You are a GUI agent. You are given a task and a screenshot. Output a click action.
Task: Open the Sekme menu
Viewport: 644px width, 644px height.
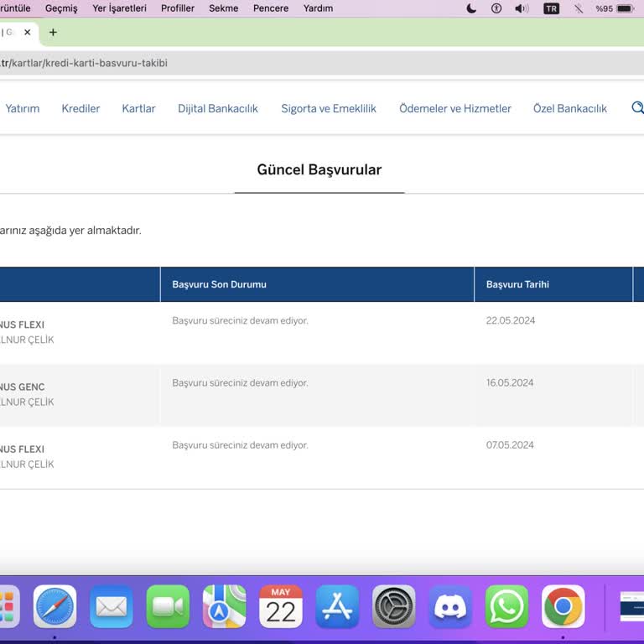point(223,8)
